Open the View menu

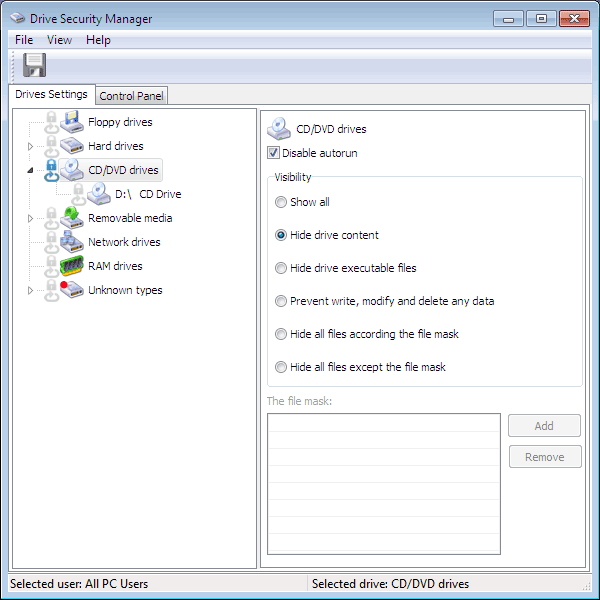tap(59, 40)
